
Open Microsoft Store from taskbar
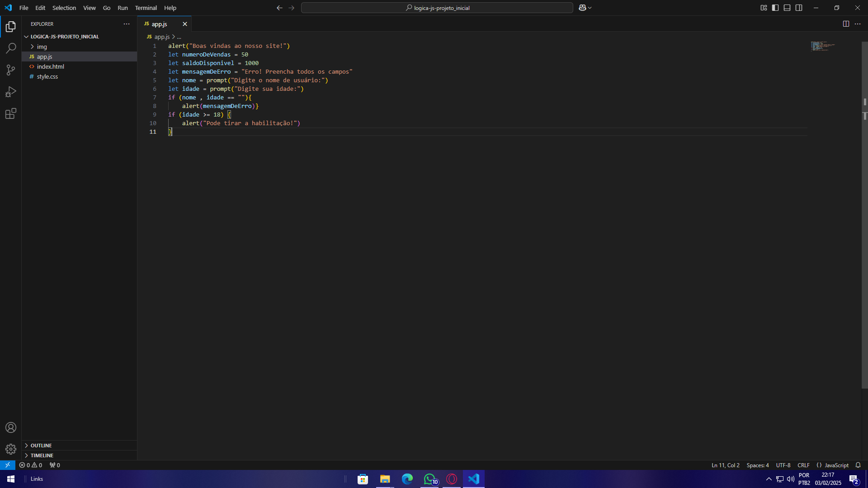[363, 479]
